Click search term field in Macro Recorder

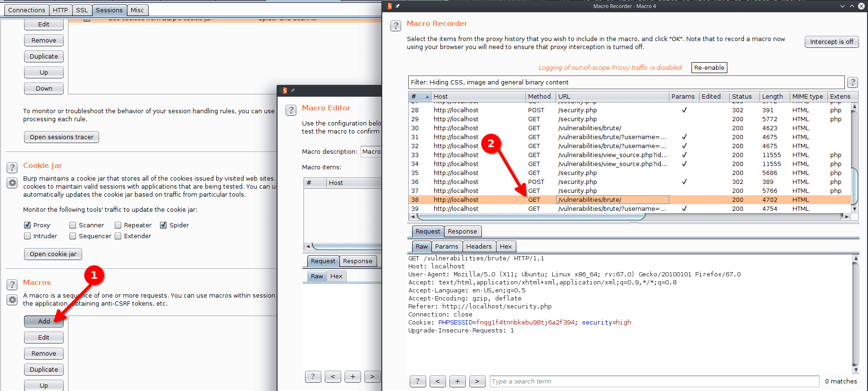[x=655, y=381]
